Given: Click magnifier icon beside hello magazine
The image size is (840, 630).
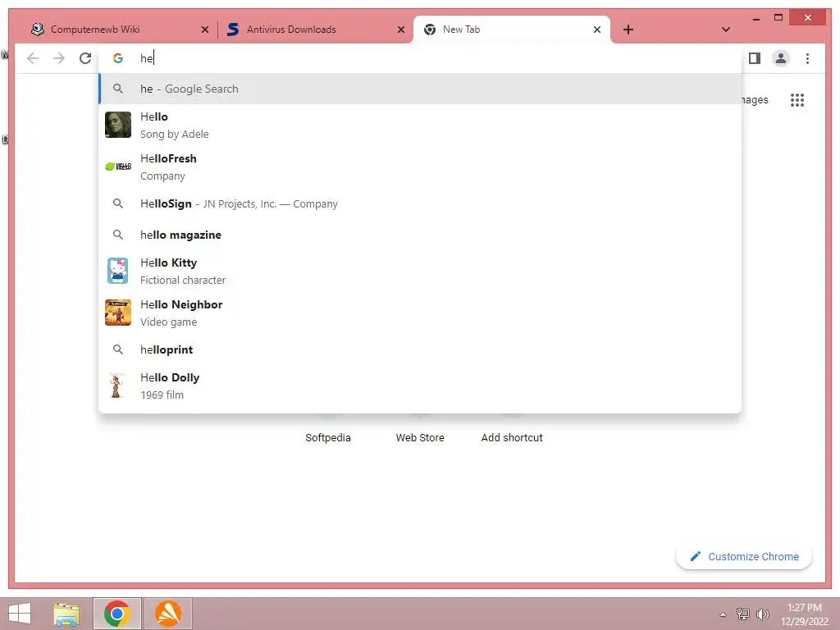Looking at the screenshot, I should pos(118,235).
